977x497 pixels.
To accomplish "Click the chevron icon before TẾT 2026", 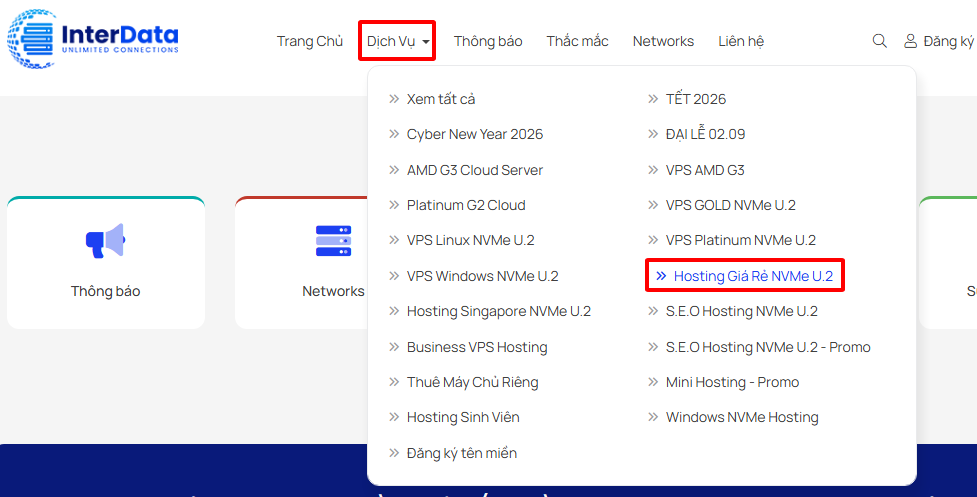I will click(x=653, y=99).
